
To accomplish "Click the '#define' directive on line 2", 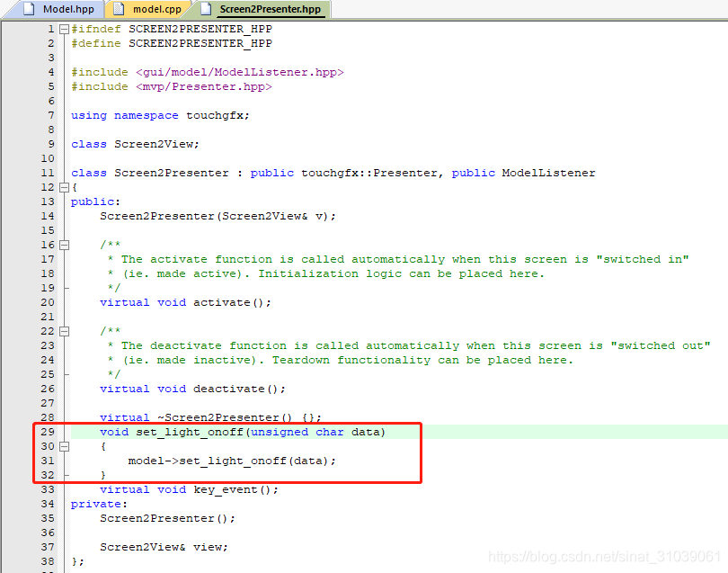I will point(96,43).
